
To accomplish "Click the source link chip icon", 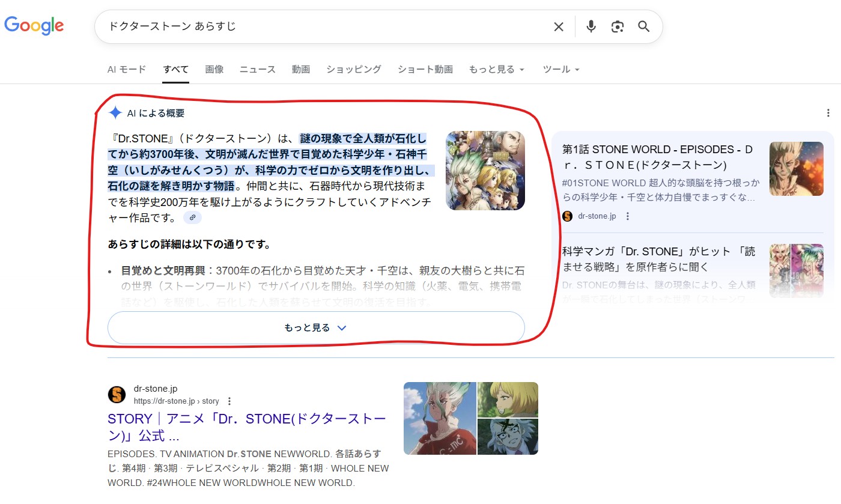I will pyautogui.click(x=192, y=217).
